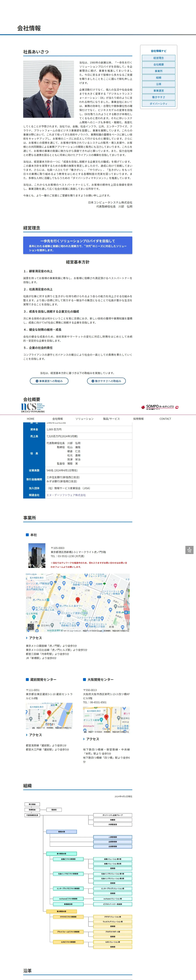Screen dimensions: 196x980
Task: Select the 関連会社 table row header
Action: click(x=34, y=495)
